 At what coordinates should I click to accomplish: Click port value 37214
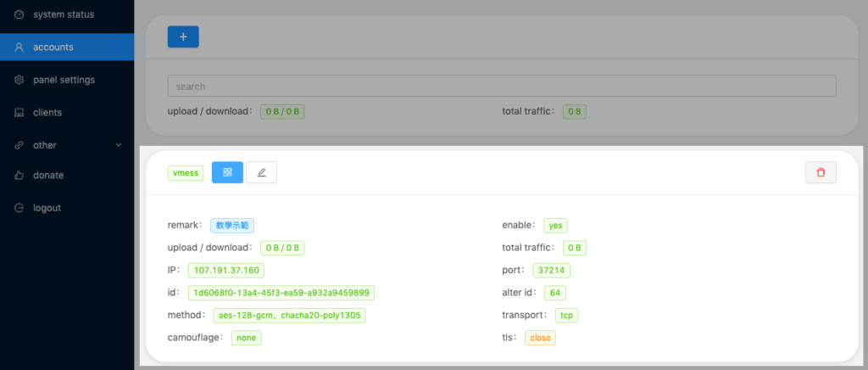[551, 271]
